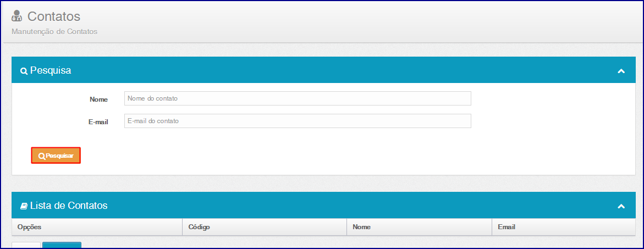Click the book icon beside Lista de Contatos

[x=24, y=206]
